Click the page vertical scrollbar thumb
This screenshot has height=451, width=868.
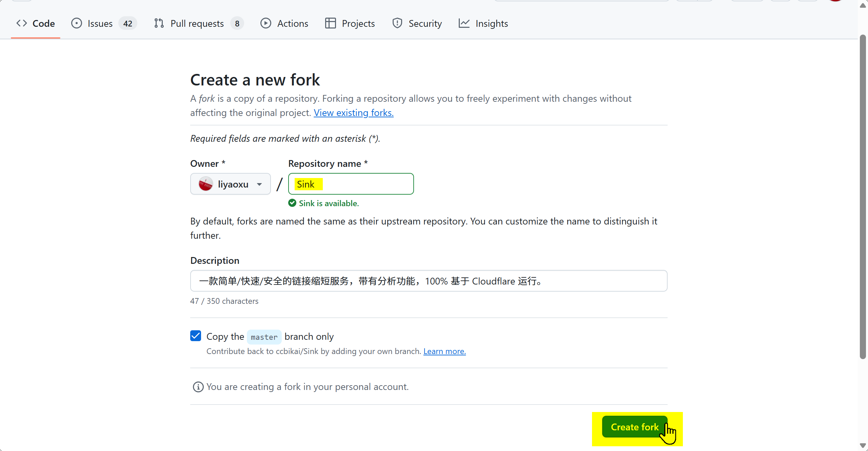pos(863,197)
